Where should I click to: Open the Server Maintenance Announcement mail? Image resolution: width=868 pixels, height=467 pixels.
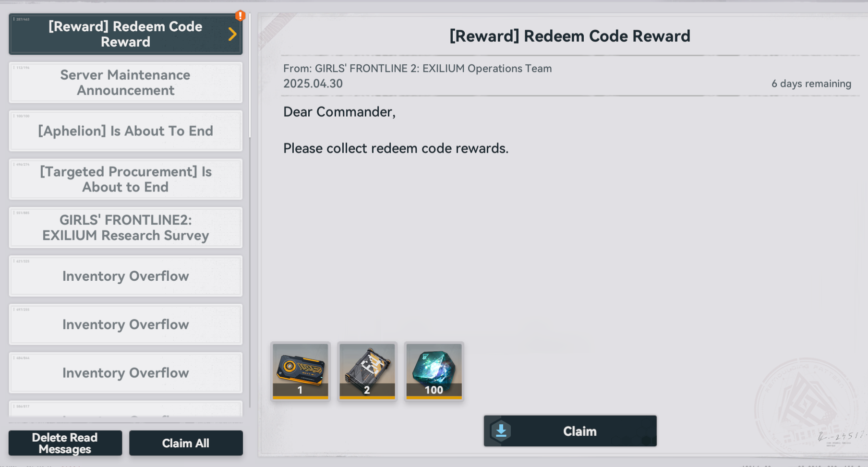(x=125, y=83)
